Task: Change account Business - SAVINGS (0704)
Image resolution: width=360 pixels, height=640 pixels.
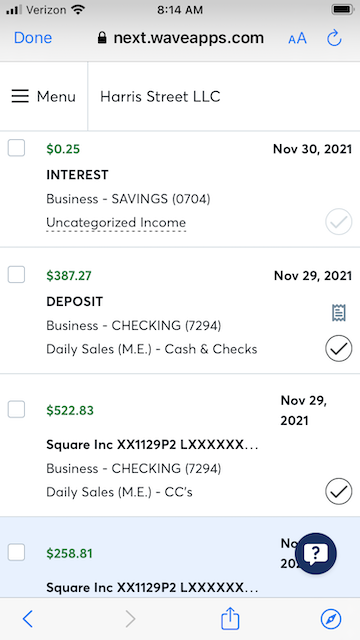Action: point(128,199)
